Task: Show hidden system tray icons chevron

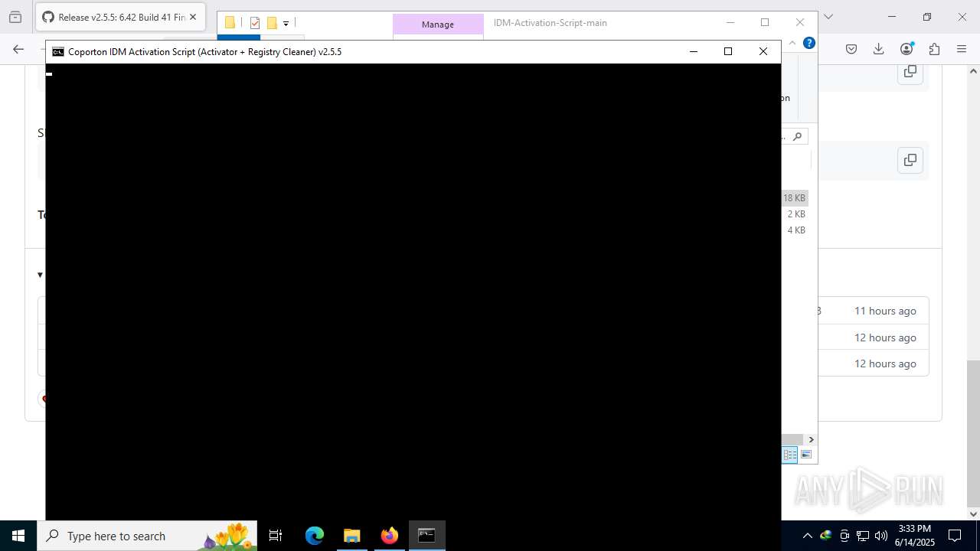Action: 807,536
